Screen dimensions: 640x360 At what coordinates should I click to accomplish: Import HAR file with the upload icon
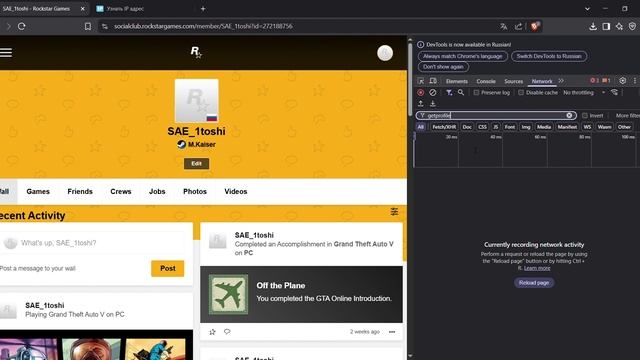coord(421,104)
